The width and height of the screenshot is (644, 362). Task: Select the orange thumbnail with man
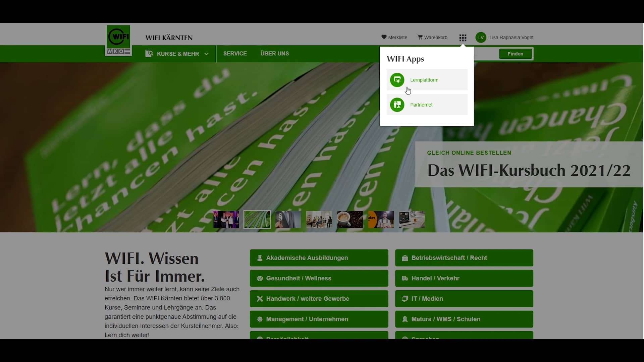[x=381, y=220]
